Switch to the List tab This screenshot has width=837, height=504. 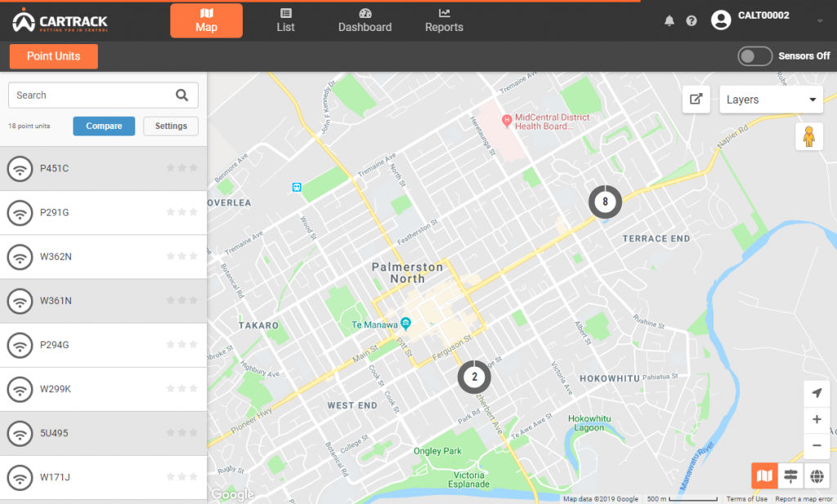point(285,20)
